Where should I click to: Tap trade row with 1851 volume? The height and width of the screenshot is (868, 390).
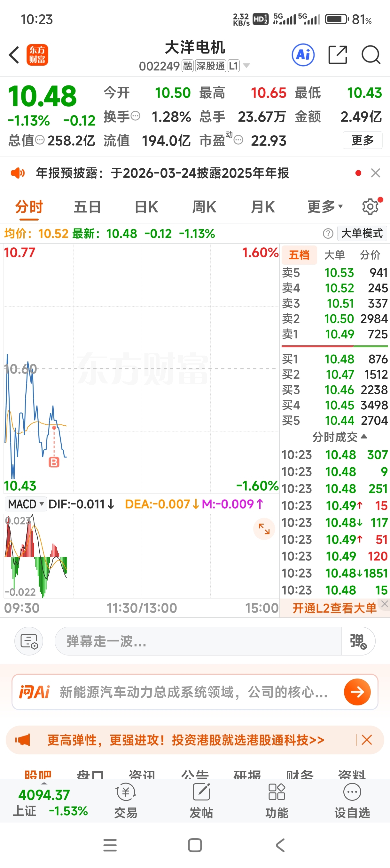pos(335,573)
